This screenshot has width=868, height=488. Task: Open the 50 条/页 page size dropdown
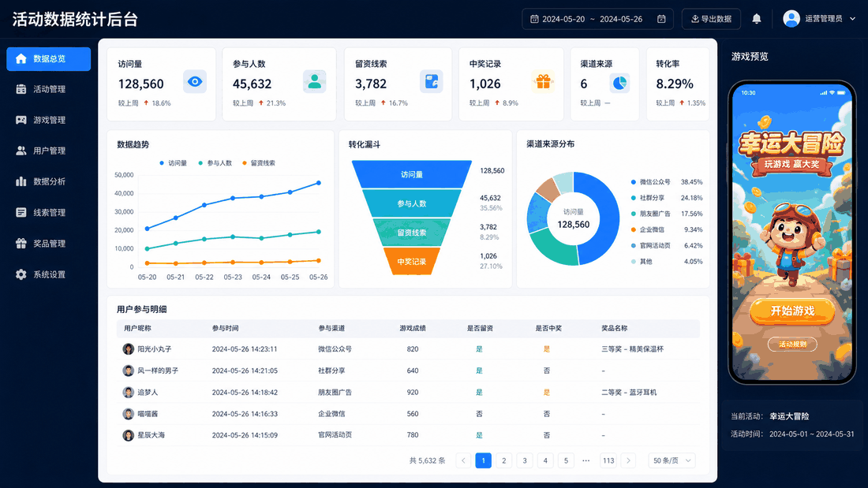point(672,460)
